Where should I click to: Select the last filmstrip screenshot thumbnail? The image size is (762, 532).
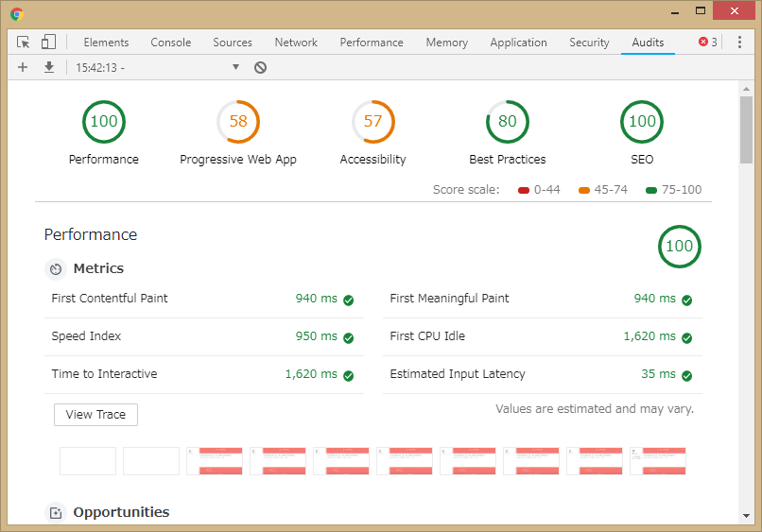pyautogui.click(x=657, y=461)
